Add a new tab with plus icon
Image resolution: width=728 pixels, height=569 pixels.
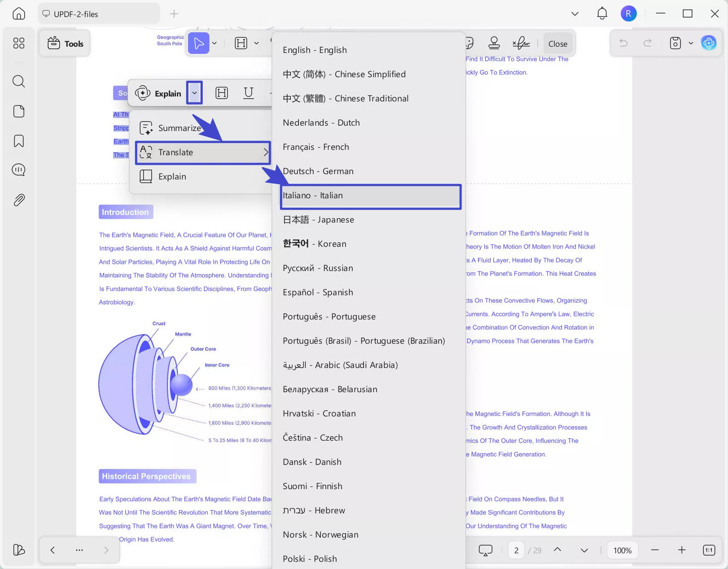174,14
